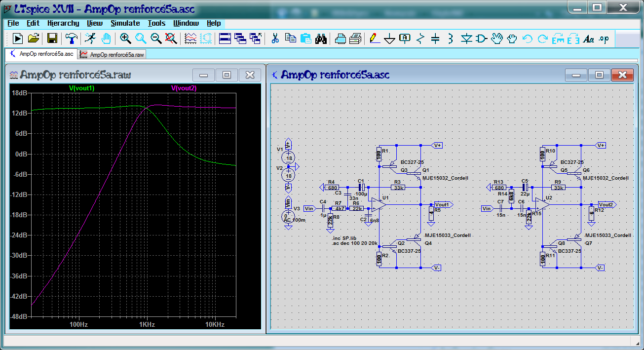Click the 'MJE15032_Cordell' label at Q1
The width and height of the screenshot is (644, 350).
[445, 178]
